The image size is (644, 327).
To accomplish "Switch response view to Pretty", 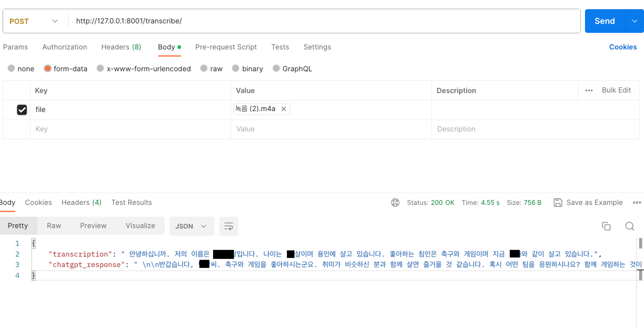I will coord(18,226).
